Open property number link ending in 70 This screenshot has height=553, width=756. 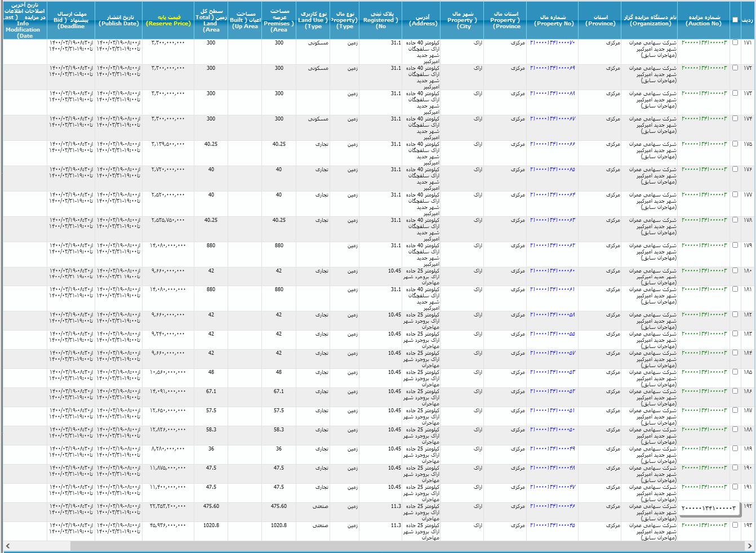(553, 43)
